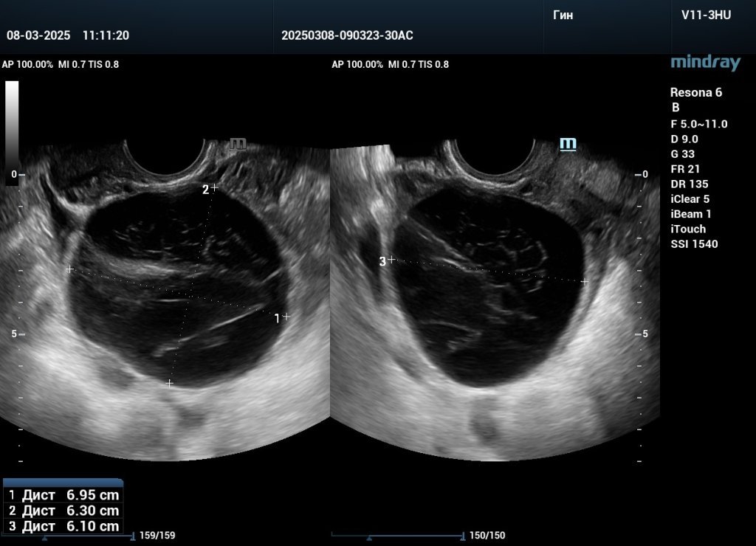Click the gain parameter 'G 33'
756x546 pixels.
pyautogui.click(x=683, y=153)
